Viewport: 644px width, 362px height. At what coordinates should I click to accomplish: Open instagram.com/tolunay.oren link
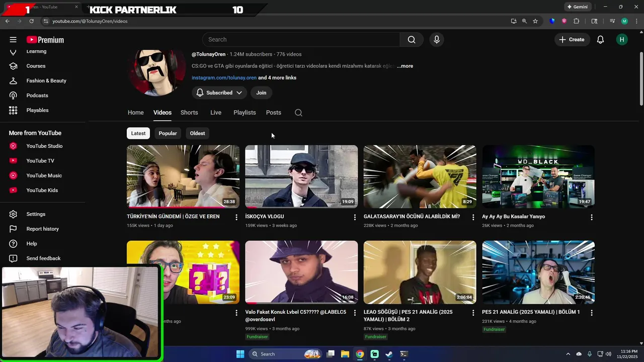click(224, 78)
